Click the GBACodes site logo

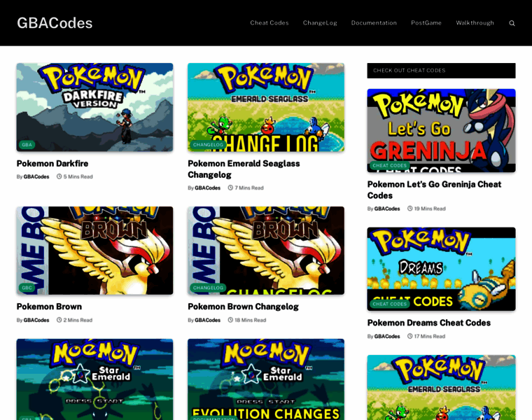click(55, 23)
